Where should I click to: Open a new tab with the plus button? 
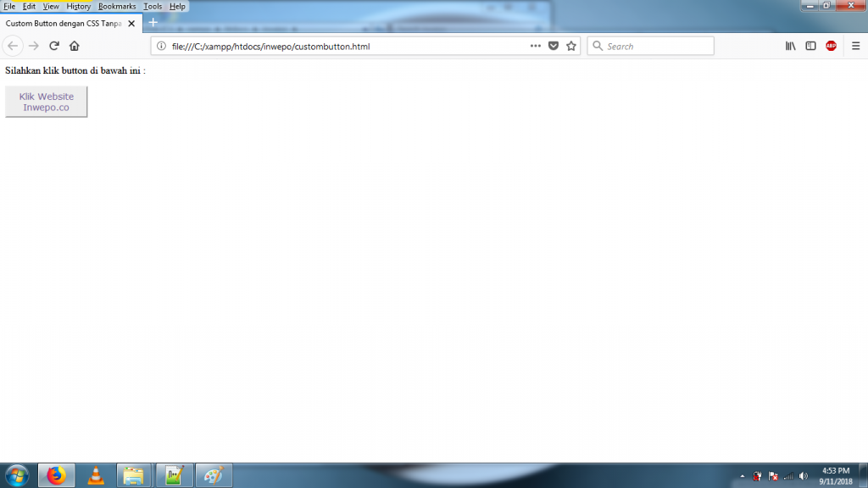point(153,23)
